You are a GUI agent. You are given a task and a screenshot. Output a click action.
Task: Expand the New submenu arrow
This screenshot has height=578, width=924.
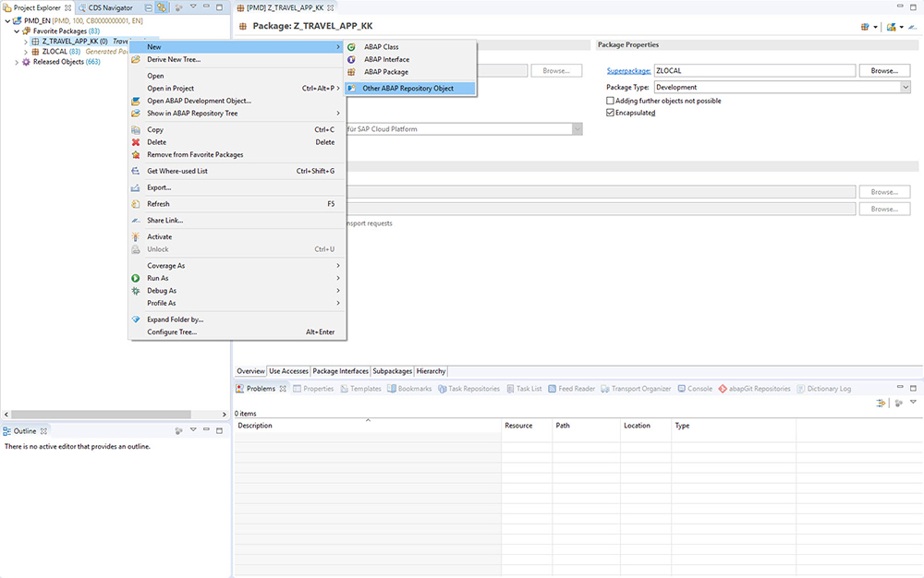336,44
